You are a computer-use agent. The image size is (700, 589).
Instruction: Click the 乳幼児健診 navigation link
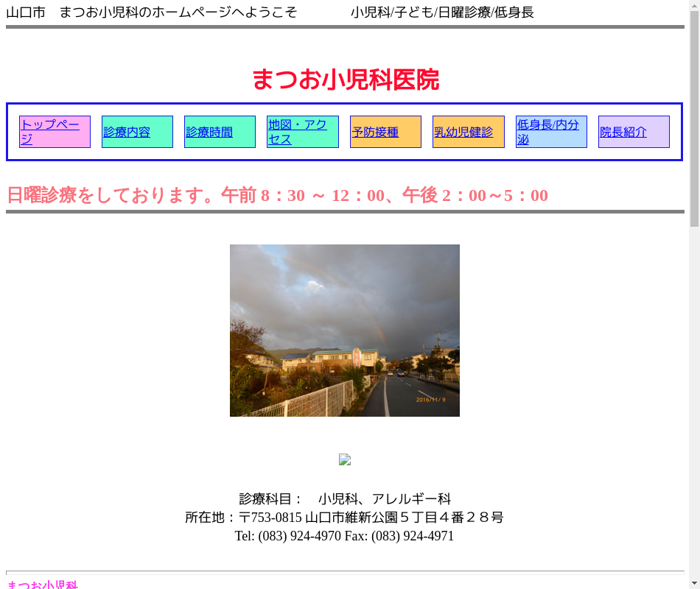(x=463, y=133)
